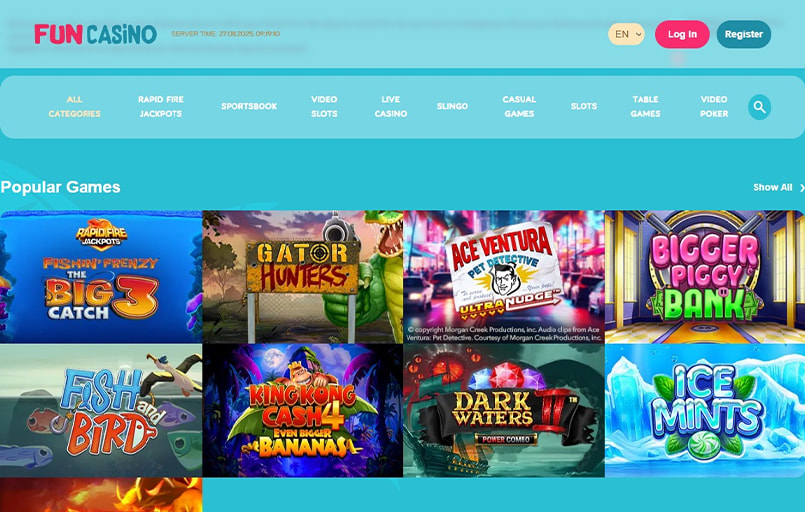
Task: Open Rapid Fire Jackpots category
Action: coord(160,107)
